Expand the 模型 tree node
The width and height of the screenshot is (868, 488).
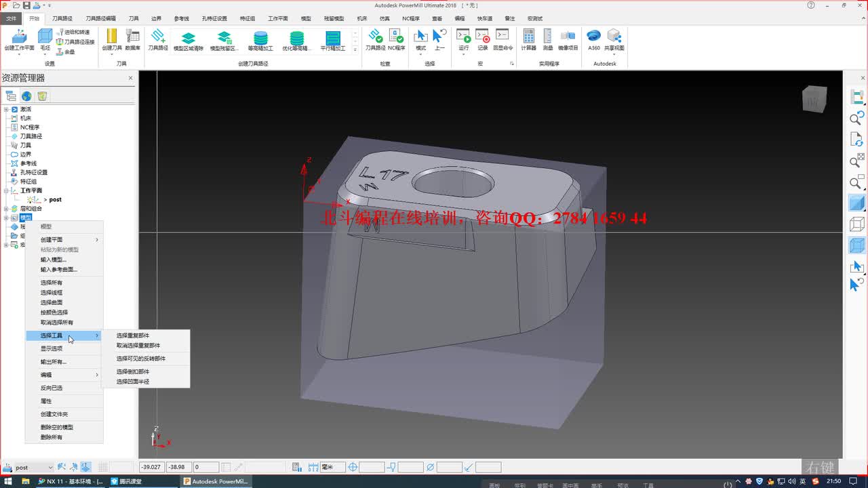pos(6,218)
